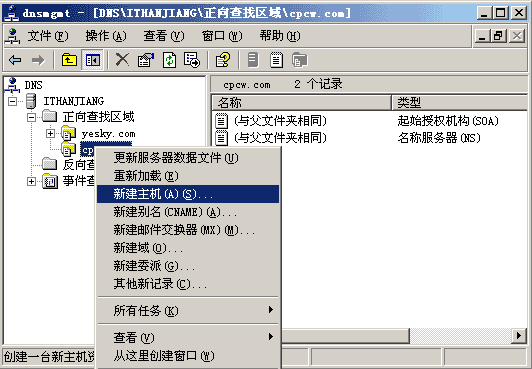This screenshot has height=369, width=532.
Task: Open the 操作(A) menu
Action: 106,36
